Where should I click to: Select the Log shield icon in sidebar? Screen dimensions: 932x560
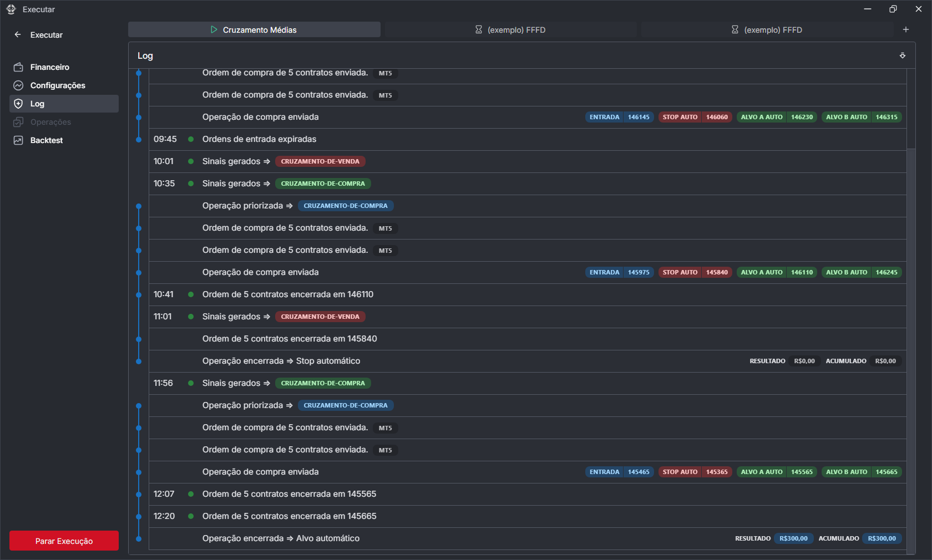click(18, 104)
